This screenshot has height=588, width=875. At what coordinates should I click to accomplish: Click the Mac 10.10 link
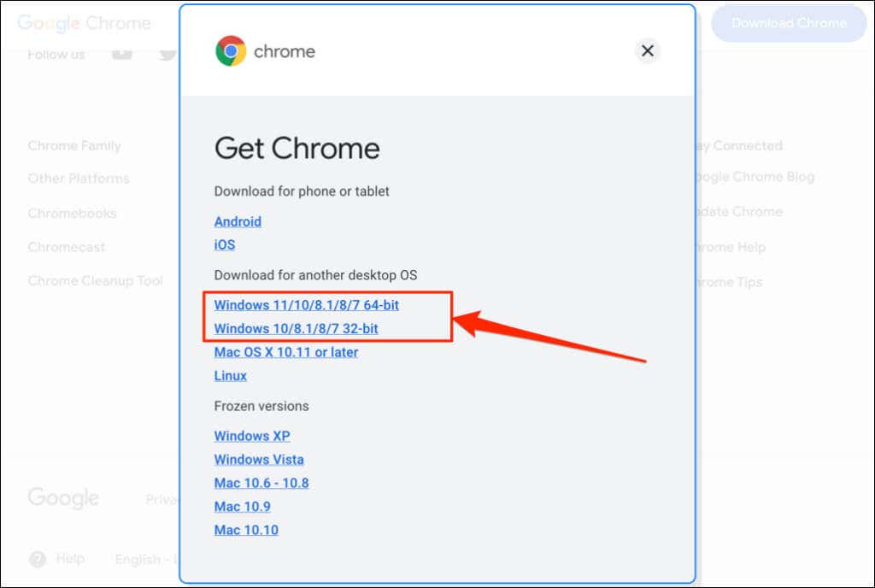tap(246, 530)
